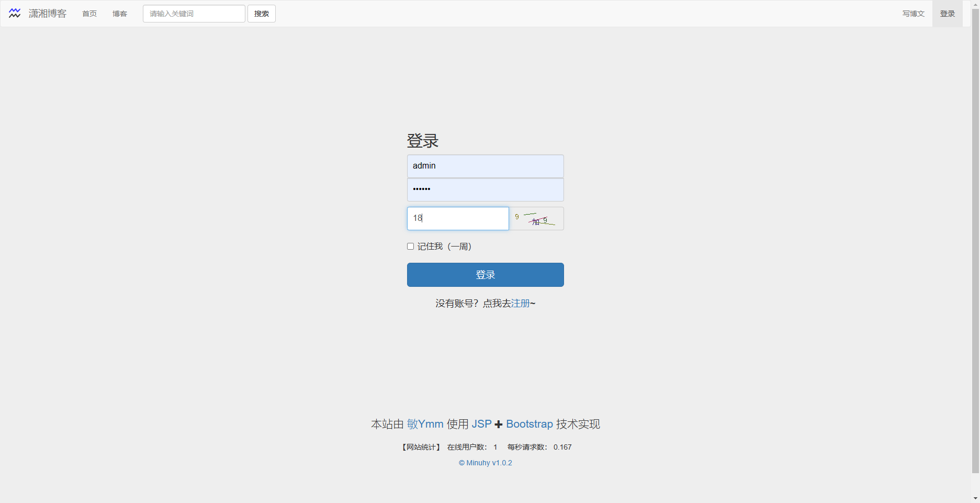This screenshot has height=503, width=980.
Task: Click the 登录 form heading
Action: click(423, 141)
